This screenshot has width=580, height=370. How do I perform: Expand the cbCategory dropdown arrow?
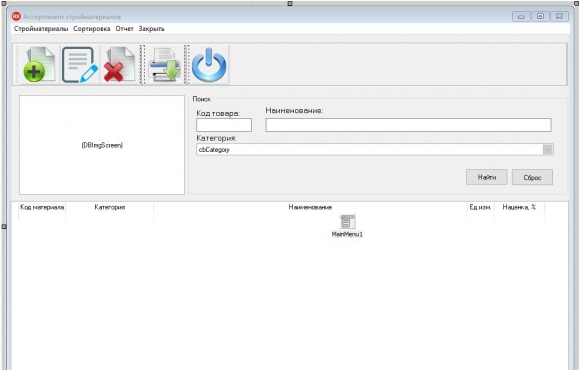click(547, 149)
